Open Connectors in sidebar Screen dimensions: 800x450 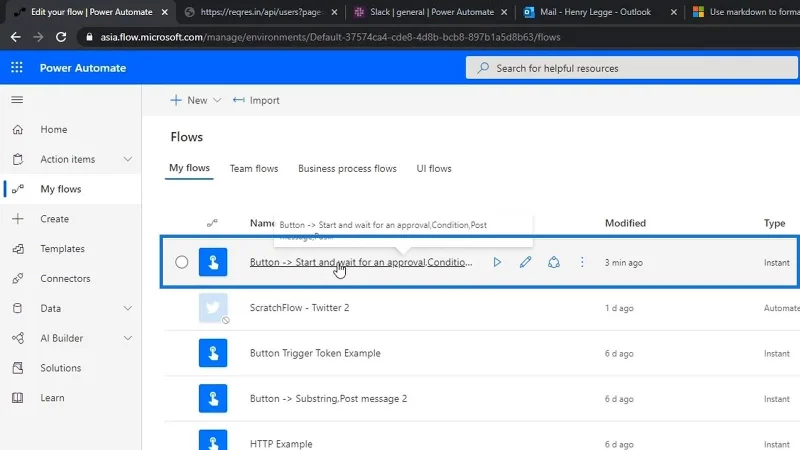pos(65,279)
